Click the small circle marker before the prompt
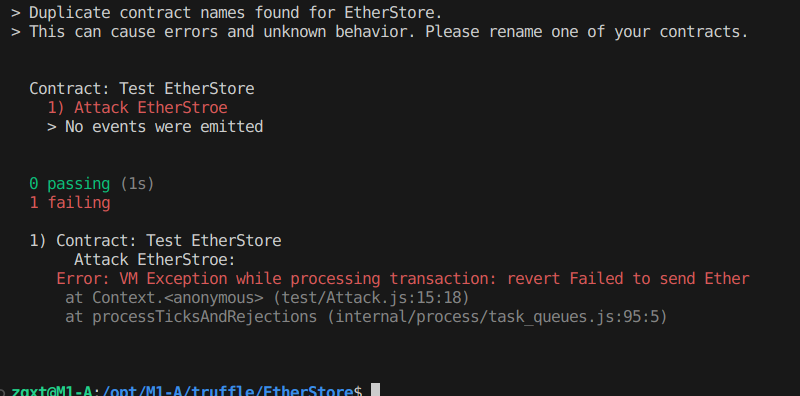Viewport: 800px width, 396px height. 3,391
